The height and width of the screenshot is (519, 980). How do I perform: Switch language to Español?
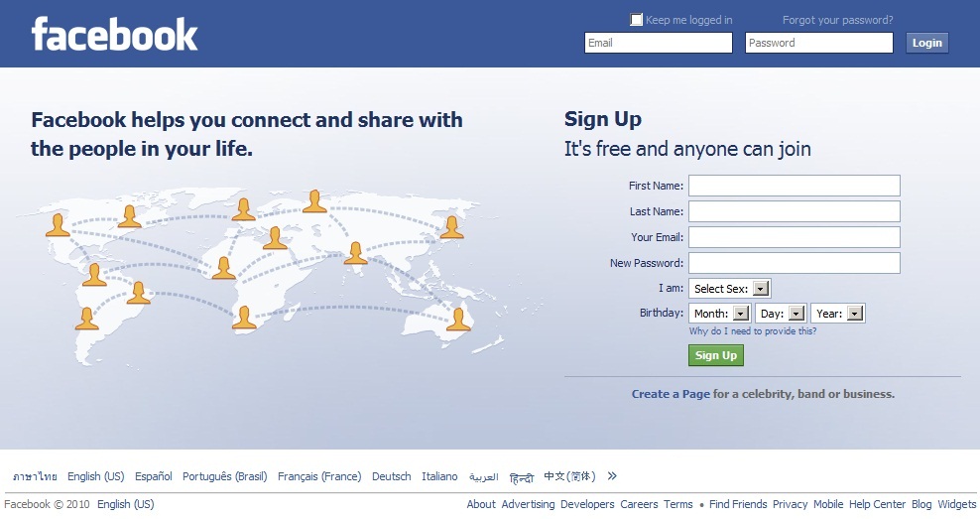(153, 476)
